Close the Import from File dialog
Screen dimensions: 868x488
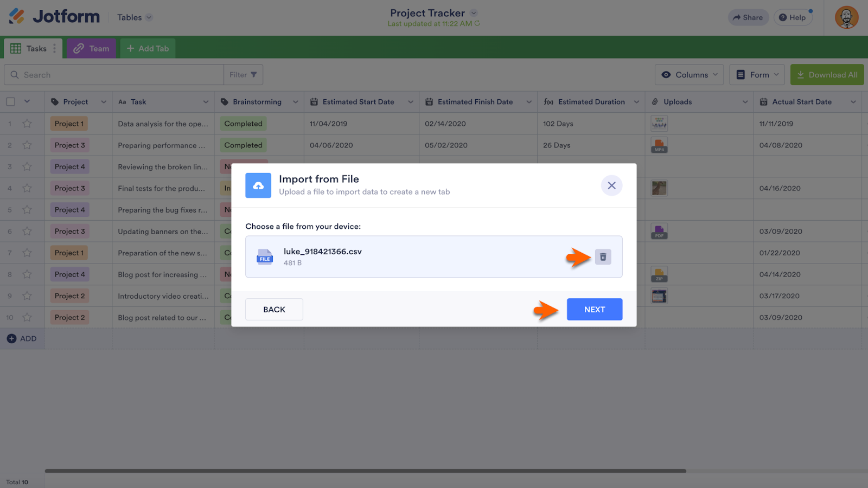[x=611, y=185]
